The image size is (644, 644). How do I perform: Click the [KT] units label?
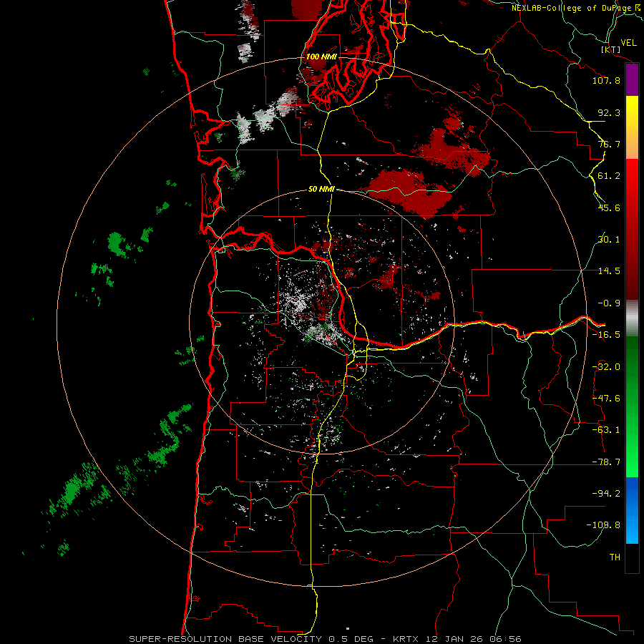(610, 49)
